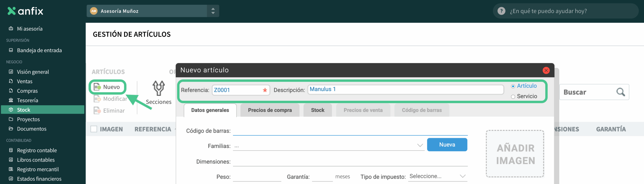This screenshot has height=184, width=644.
Task: Open Stock in the sidebar
Action: pyautogui.click(x=23, y=110)
